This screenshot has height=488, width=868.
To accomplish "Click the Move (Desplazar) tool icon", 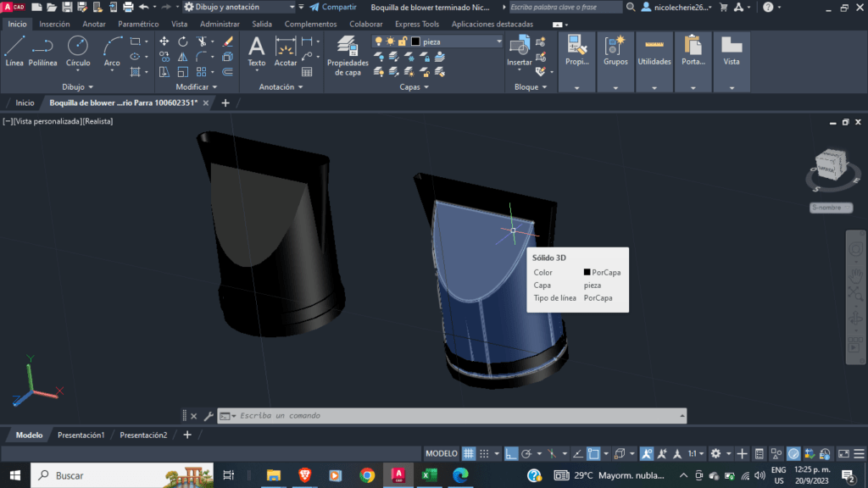I will [164, 42].
